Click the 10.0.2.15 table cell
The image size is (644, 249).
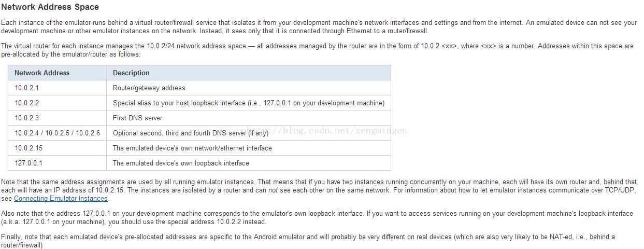[x=57, y=148]
